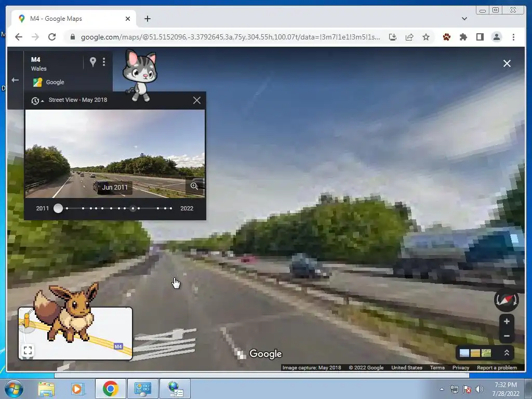The height and width of the screenshot is (399, 532).
Task: Click the 2022 Google copyright link
Action: click(x=366, y=368)
